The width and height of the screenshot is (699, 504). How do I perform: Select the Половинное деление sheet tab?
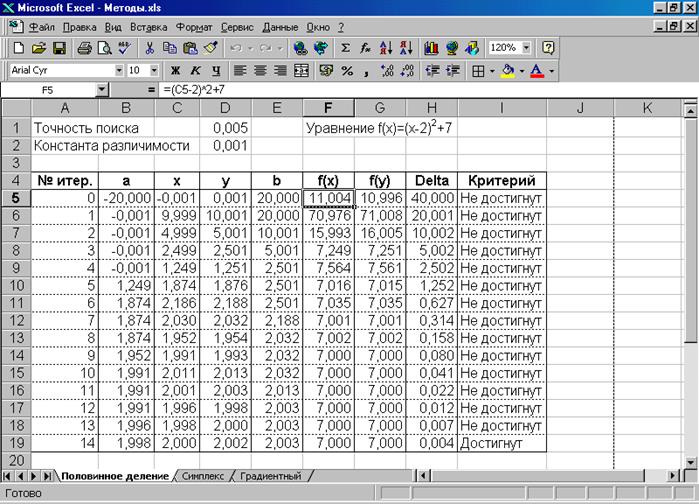[x=115, y=476]
